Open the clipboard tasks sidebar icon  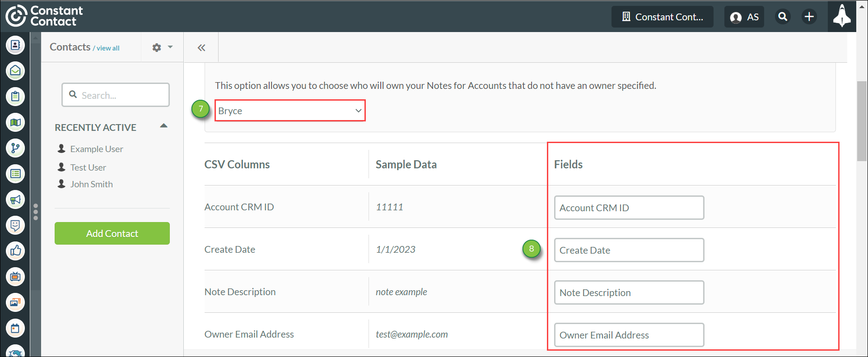click(15, 97)
